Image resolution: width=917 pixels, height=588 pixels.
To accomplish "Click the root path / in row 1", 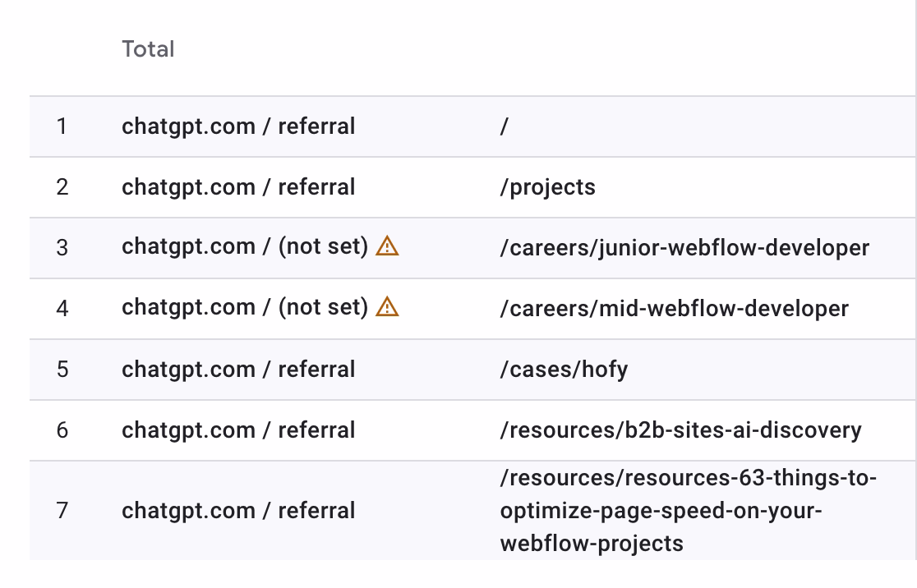I will [505, 126].
